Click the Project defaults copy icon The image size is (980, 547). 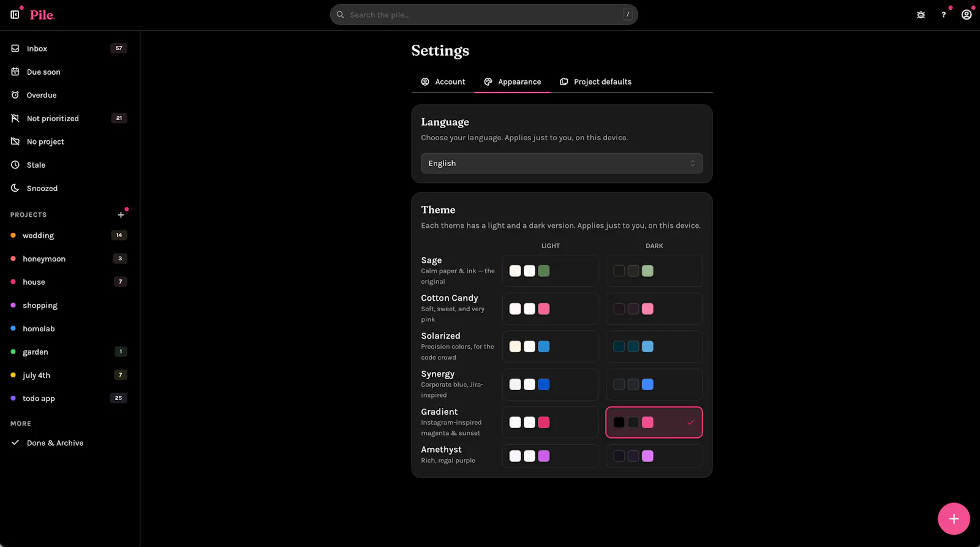(564, 81)
